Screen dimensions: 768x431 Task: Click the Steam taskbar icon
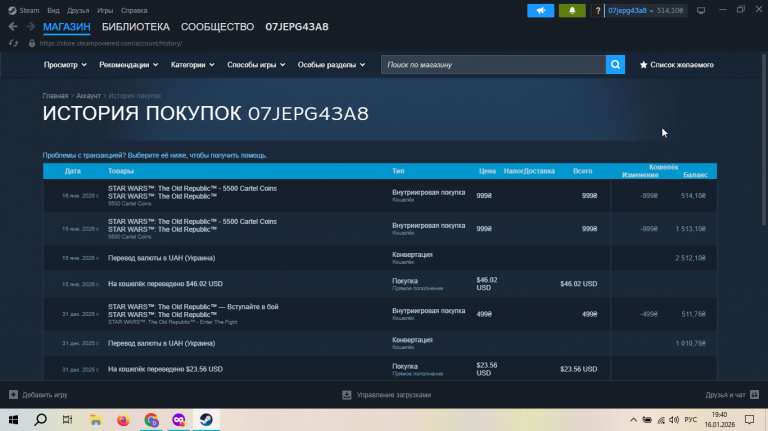click(206, 420)
